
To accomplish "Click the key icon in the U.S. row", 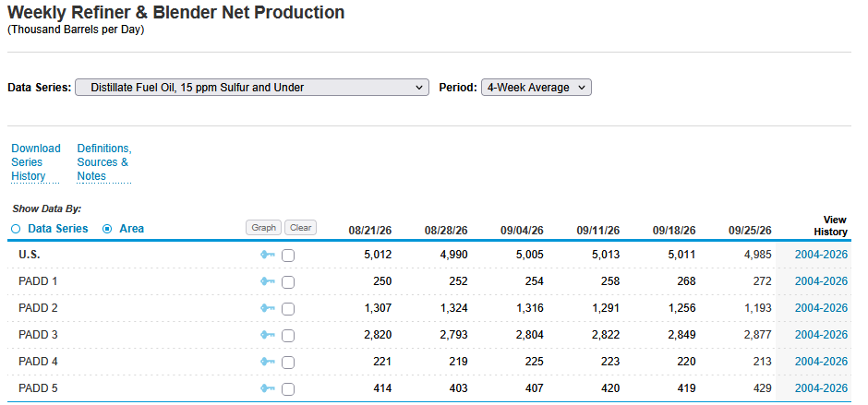I will pyautogui.click(x=268, y=255).
